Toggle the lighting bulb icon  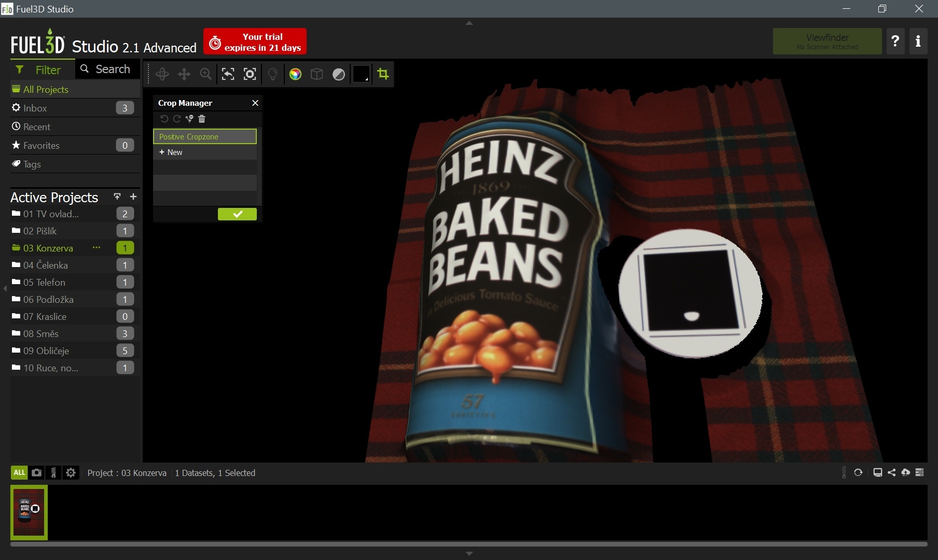coord(273,74)
